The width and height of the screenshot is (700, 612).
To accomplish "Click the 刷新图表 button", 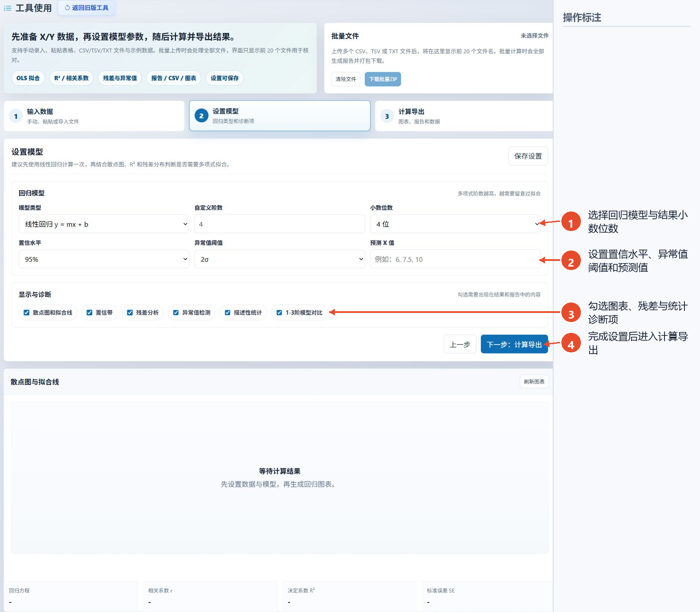I will click(x=534, y=382).
